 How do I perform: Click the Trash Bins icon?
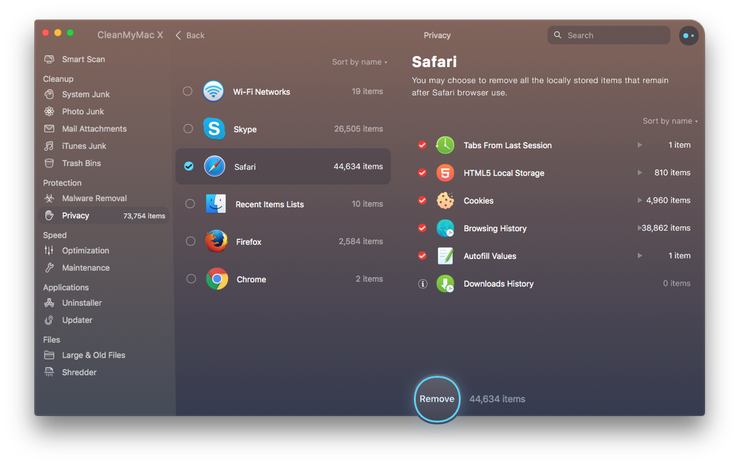(49, 163)
